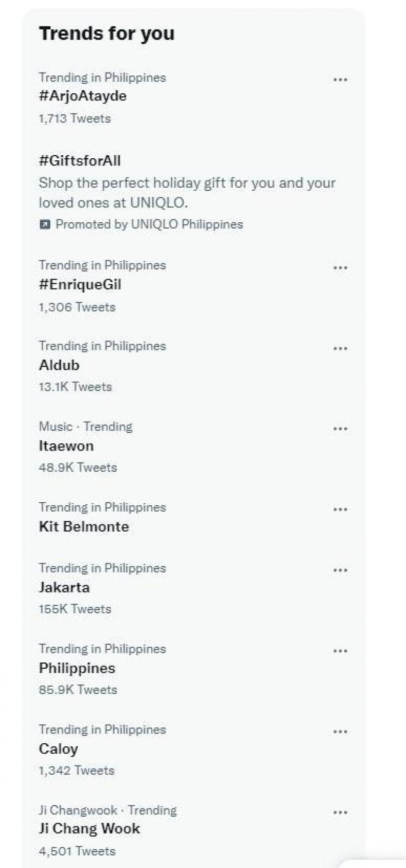Open the Caloy trending topic
This screenshot has height=868, width=406.
click(58, 749)
